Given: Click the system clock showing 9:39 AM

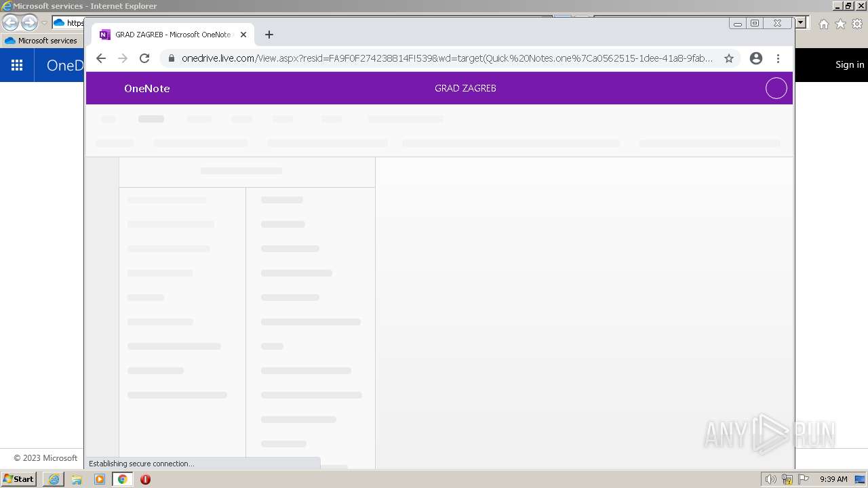Looking at the screenshot, I should 833,479.
